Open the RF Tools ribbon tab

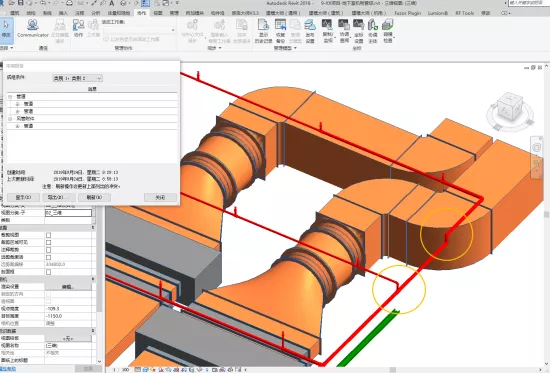tap(464, 13)
